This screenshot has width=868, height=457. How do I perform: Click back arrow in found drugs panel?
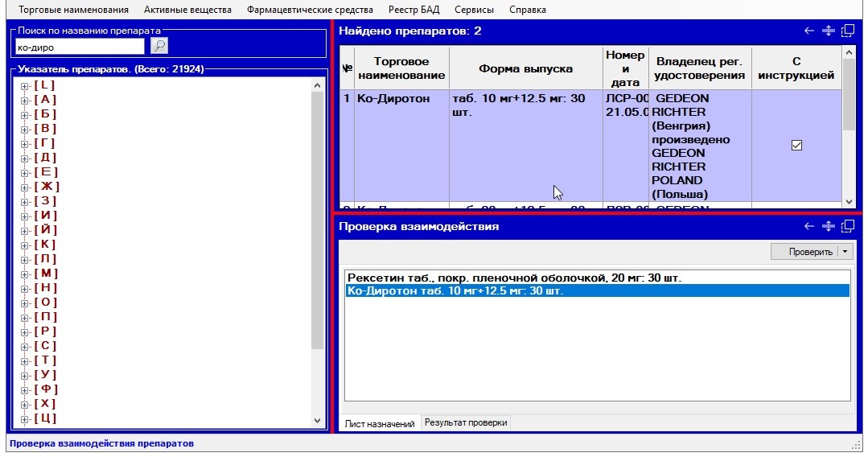point(809,31)
